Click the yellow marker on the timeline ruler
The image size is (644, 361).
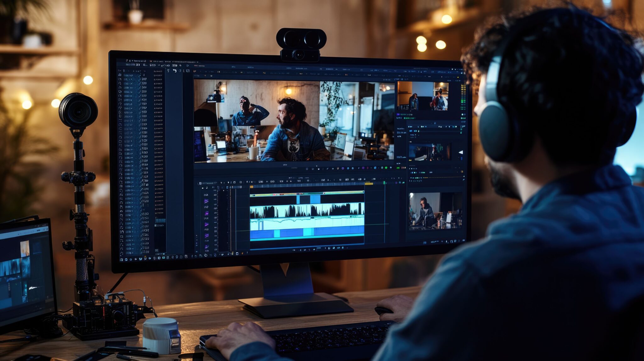click(369, 183)
